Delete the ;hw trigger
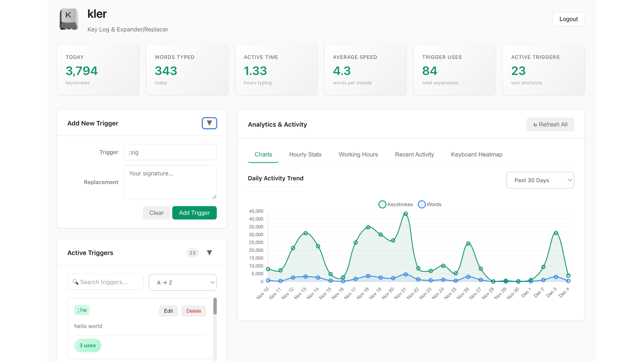 [x=194, y=311]
